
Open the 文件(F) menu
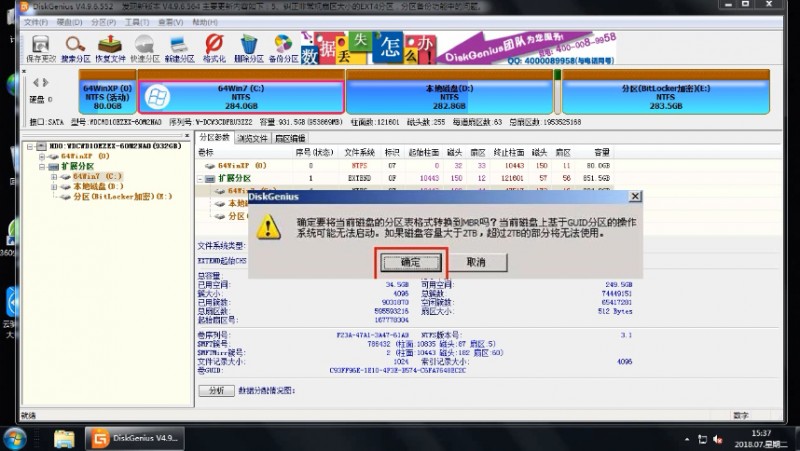[36, 22]
